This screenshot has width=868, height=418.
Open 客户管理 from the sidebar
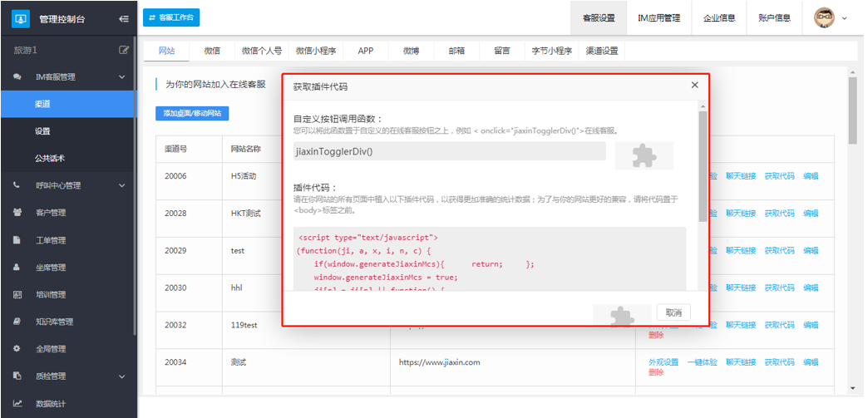point(49,213)
